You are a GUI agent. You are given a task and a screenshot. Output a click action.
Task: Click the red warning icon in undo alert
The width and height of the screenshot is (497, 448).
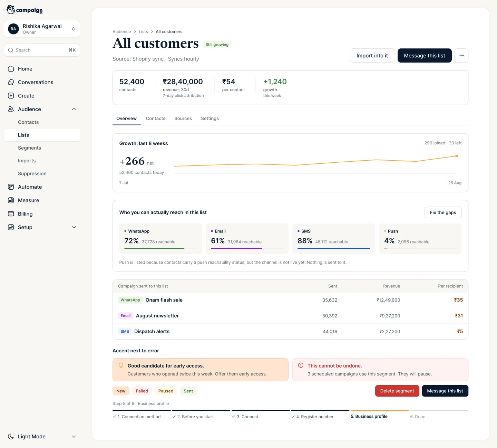pos(301,365)
